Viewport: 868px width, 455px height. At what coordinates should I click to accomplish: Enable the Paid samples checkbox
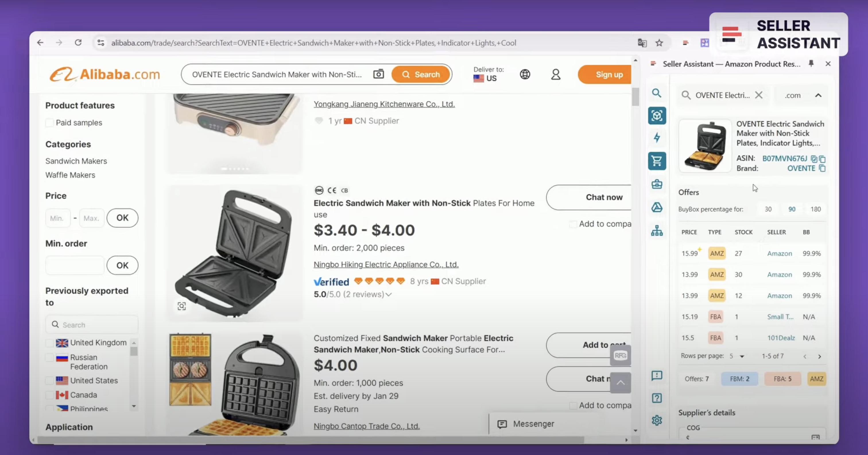pos(50,122)
